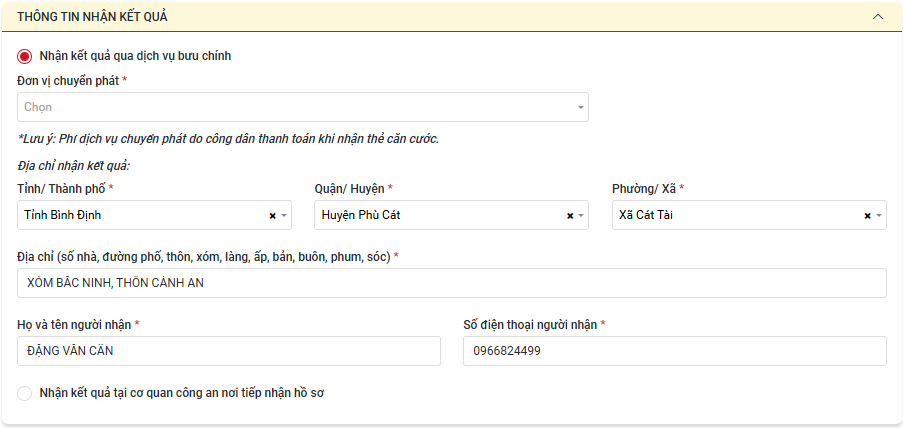The width and height of the screenshot is (903, 428).
Task: Click the Nhận kết quả tại cơ quan công an label
Action: pyautogui.click(x=183, y=393)
